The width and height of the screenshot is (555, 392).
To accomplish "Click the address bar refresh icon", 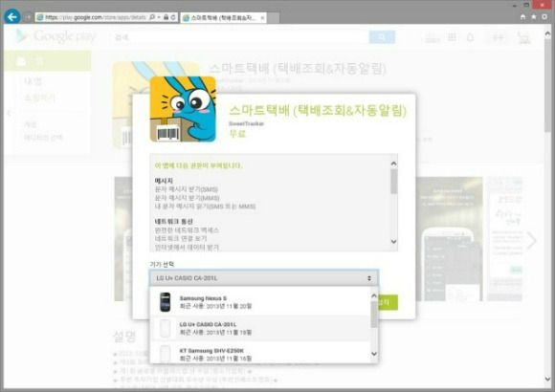I will coord(173,17).
